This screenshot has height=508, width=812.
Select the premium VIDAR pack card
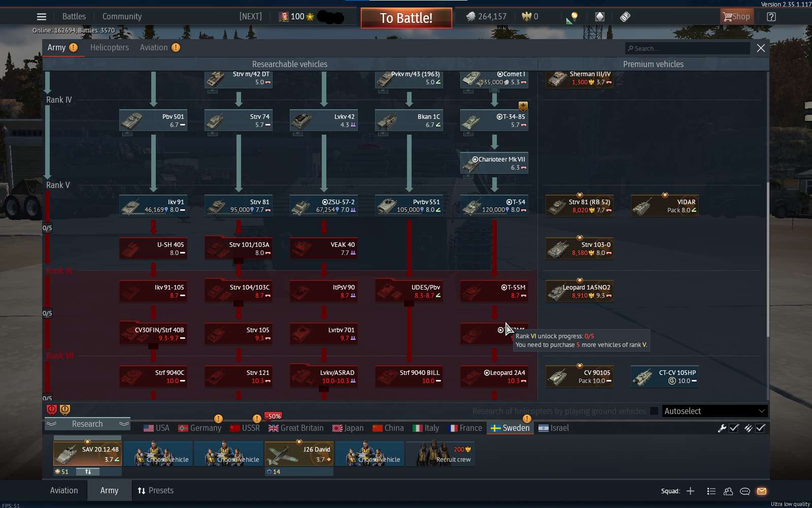click(665, 206)
